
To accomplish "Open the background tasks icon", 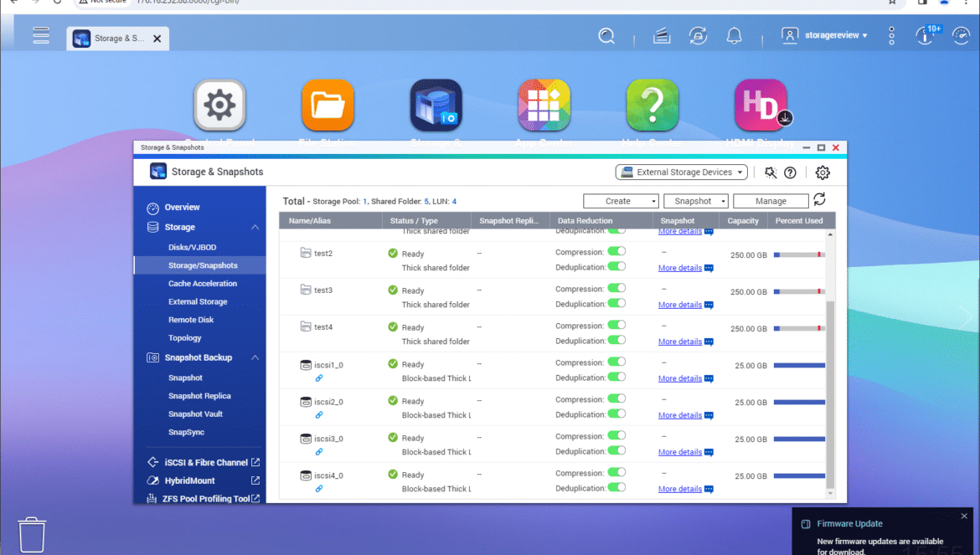I will 662,36.
